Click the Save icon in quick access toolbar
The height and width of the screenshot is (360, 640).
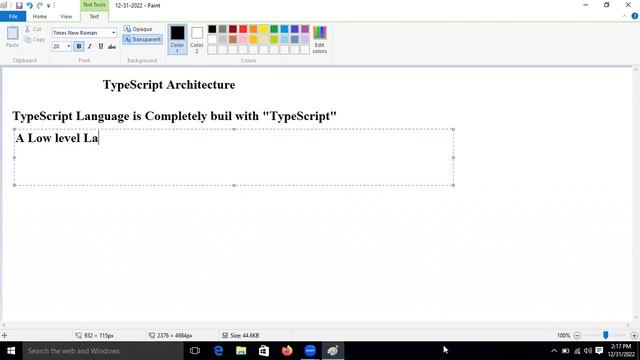point(19,5)
